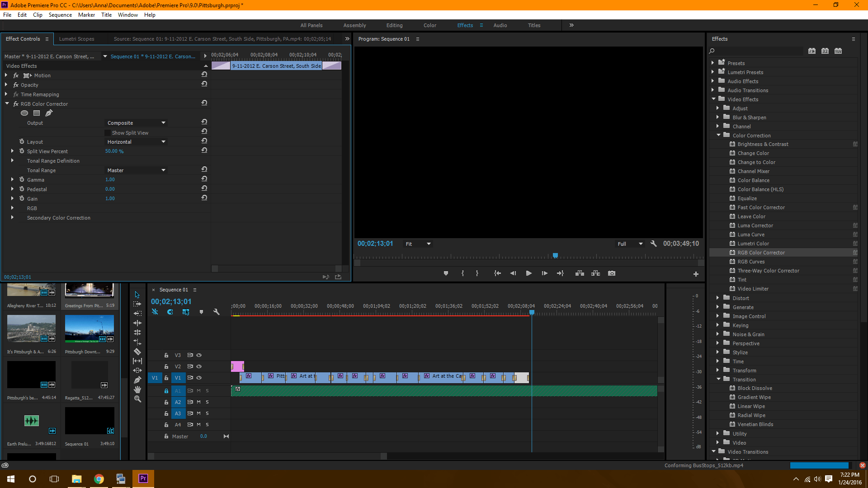The width and height of the screenshot is (868, 488).
Task: Open the Sequence menu
Action: click(x=60, y=15)
